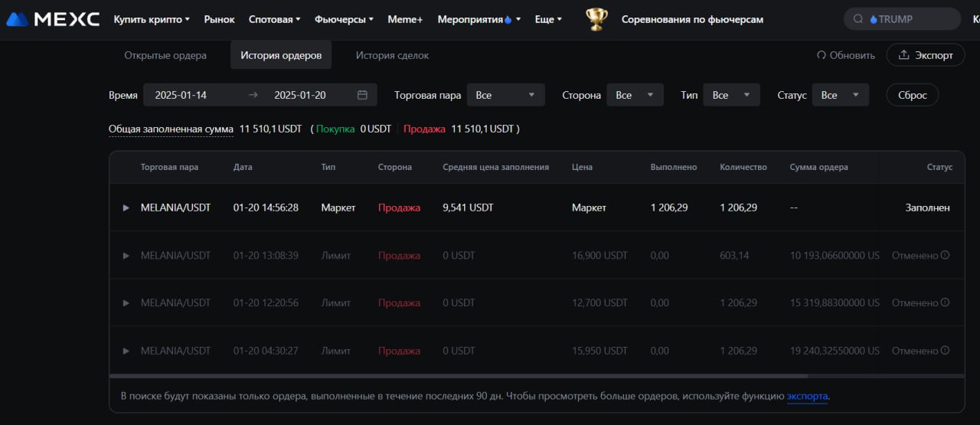The height and width of the screenshot is (425, 980).
Task: Click the 16,900 USDT price cell
Action: pyautogui.click(x=599, y=255)
